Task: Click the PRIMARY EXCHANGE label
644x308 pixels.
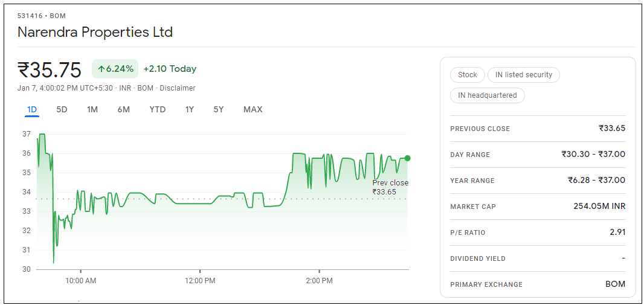Action: click(486, 284)
